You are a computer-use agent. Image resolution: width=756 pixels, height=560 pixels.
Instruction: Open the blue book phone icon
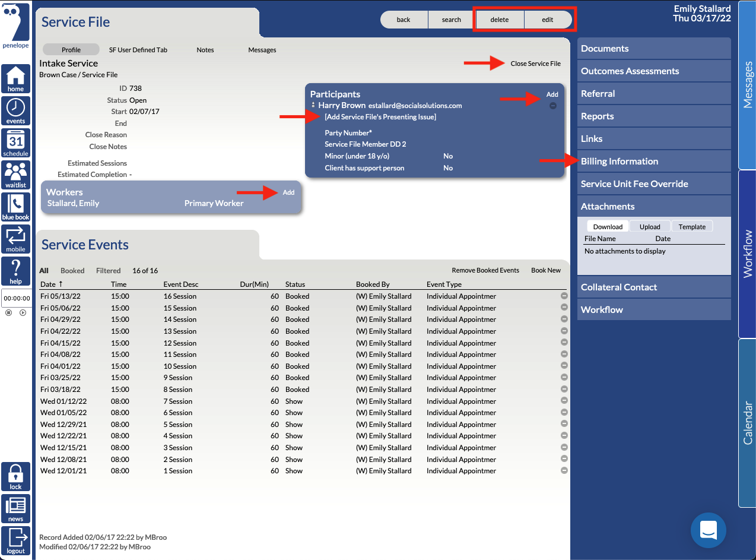coord(15,207)
